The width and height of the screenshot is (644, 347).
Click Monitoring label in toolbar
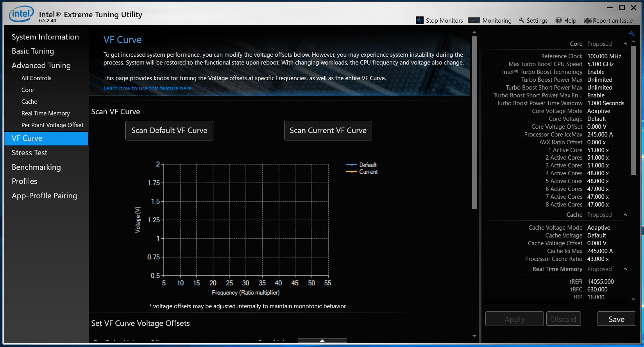497,21
